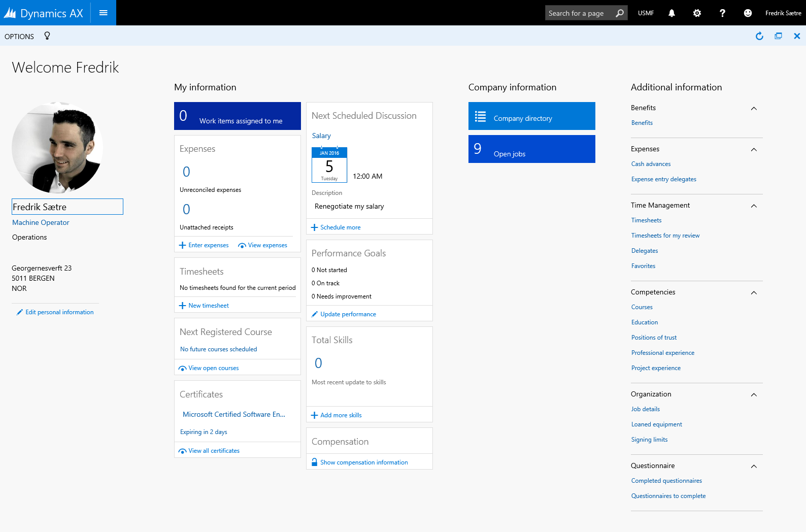The image size is (806, 532).
Task: Open the Work items assigned to me tile
Action: coord(237,116)
